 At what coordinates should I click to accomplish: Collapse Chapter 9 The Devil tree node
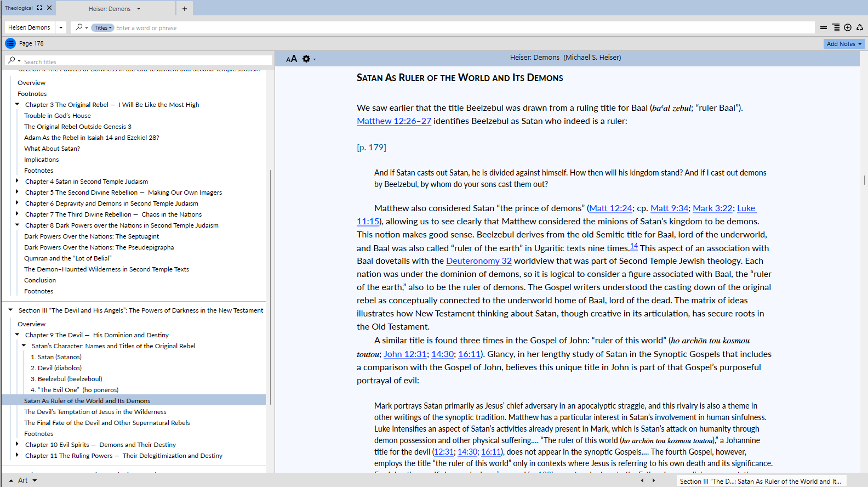[17, 335]
